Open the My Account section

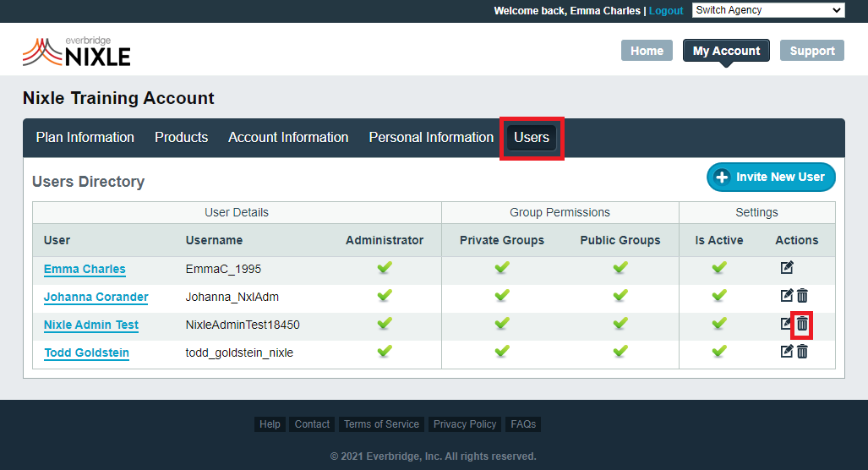click(x=726, y=51)
